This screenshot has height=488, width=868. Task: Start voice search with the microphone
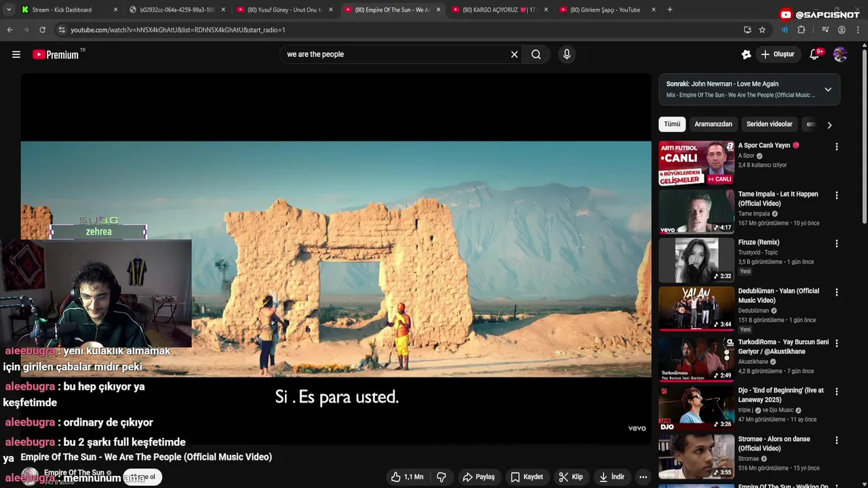(x=567, y=54)
